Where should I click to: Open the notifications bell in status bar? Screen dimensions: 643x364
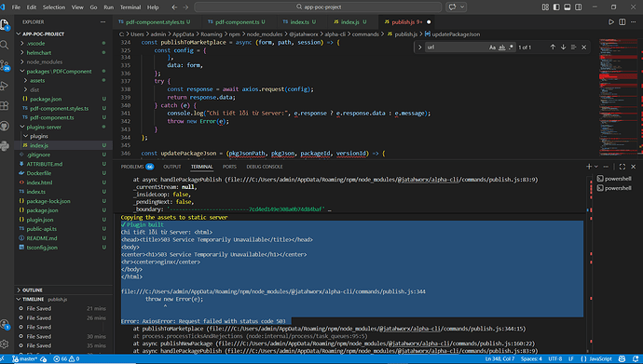tap(636, 358)
